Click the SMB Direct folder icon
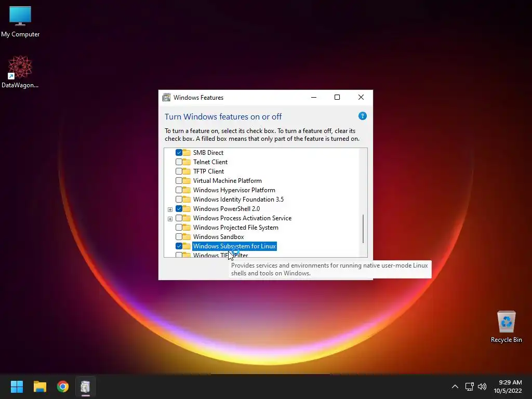The width and height of the screenshot is (532, 399). click(x=187, y=152)
